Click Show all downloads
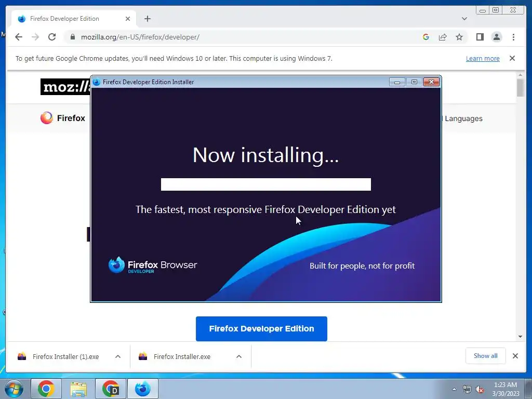The image size is (532, 399). pos(486,355)
